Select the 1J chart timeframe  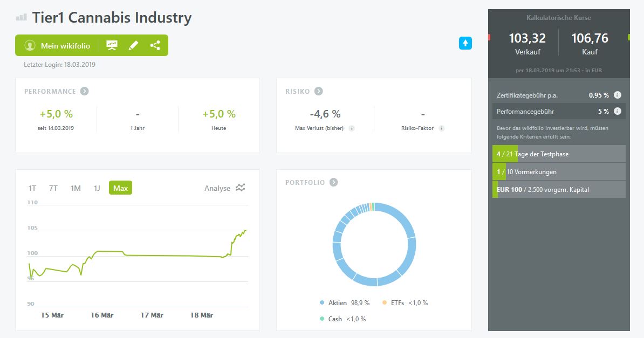click(97, 188)
